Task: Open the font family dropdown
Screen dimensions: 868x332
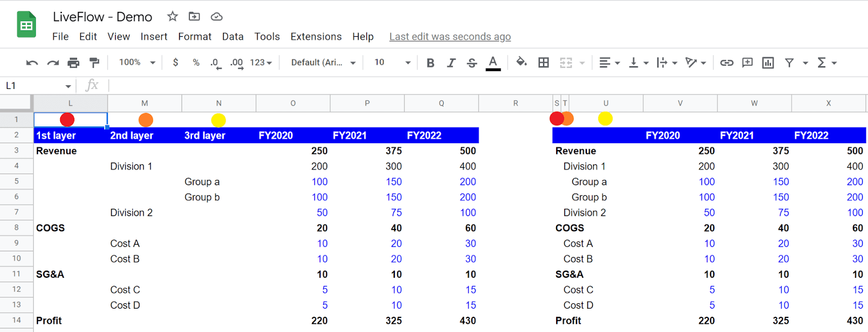Action: [323, 62]
